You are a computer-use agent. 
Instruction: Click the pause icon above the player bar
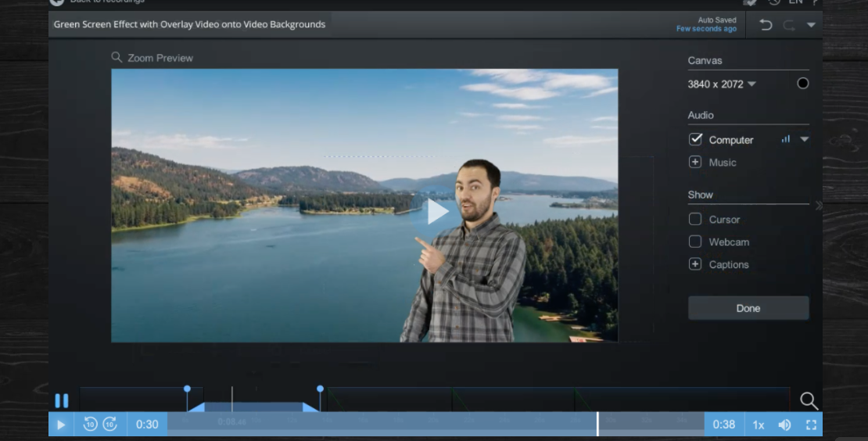point(62,400)
